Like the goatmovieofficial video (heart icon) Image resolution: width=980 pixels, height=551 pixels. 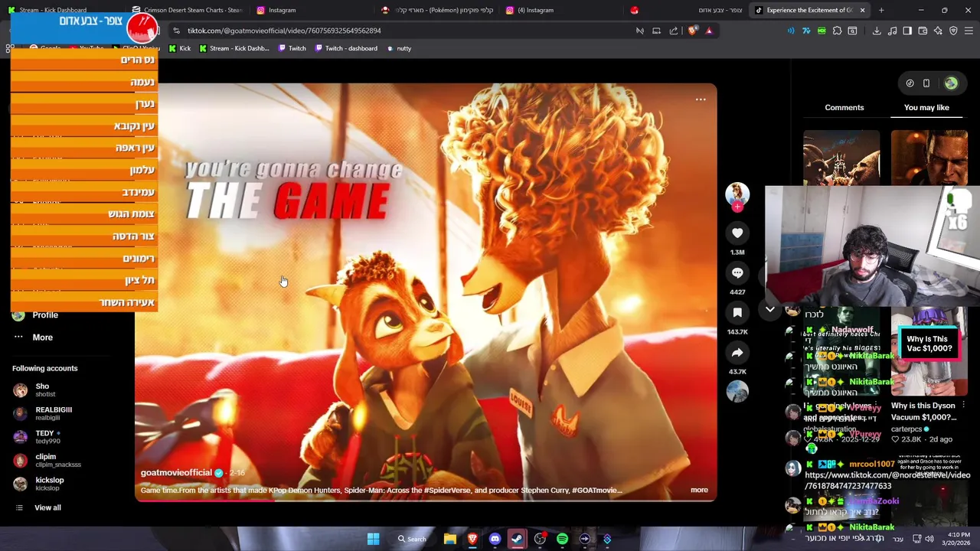[x=737, y=233]
